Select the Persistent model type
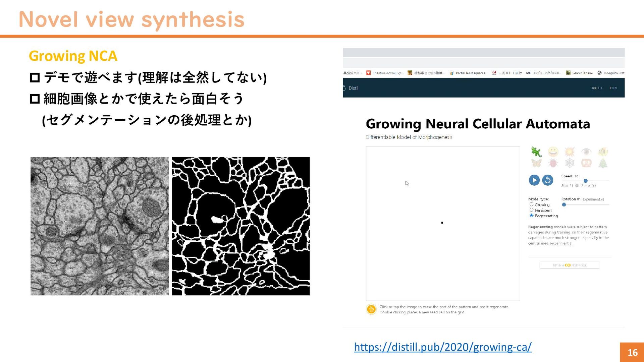644x362 pixels. coord(531,210)
